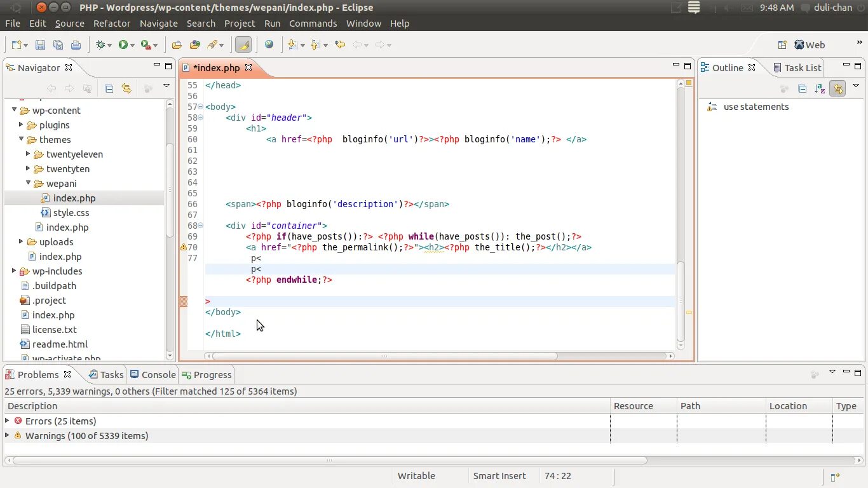Open the web browser globe icon
Screen dimensions: 868x488
(x=269, y=44)
